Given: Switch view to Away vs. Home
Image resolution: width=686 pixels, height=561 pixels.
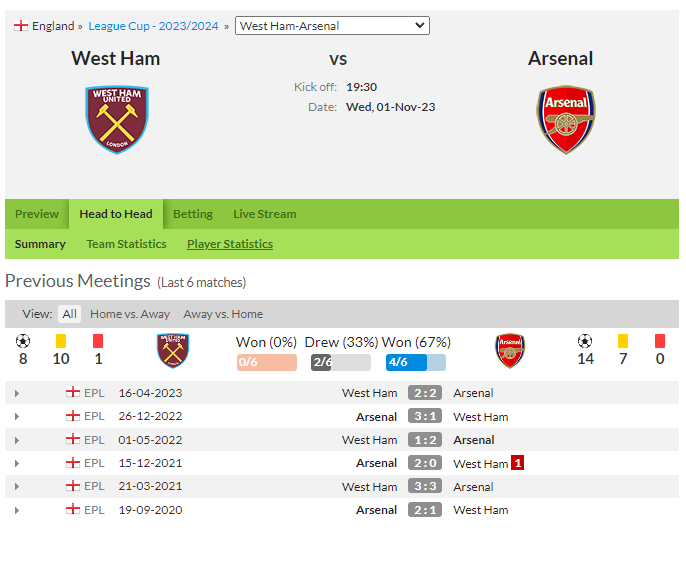Looking at the screenshot, I should click(223, 314).
